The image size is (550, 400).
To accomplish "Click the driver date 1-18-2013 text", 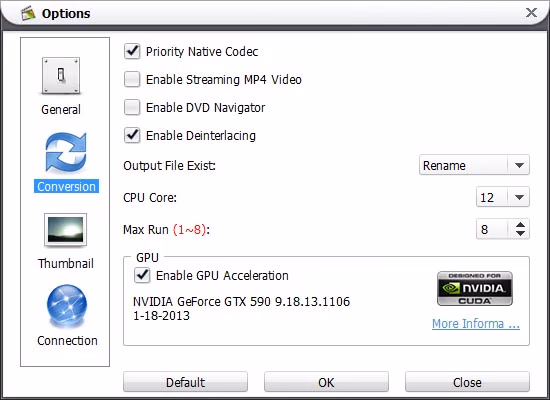I will 161,316.
